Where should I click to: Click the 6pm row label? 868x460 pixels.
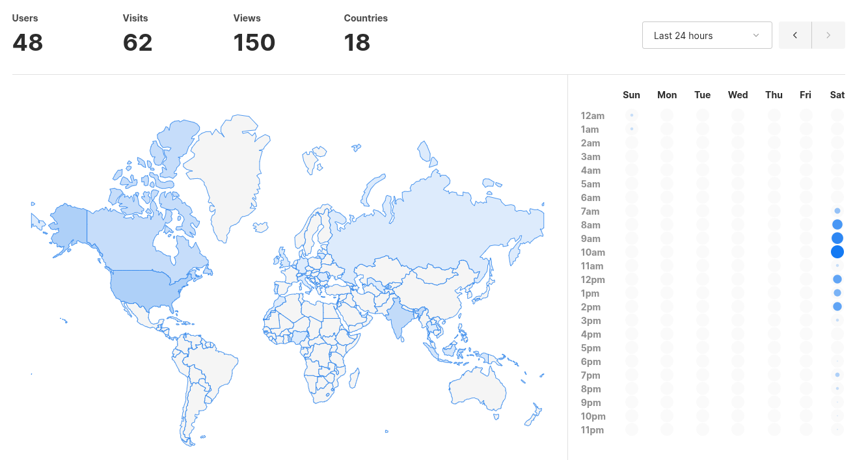(591, 362)
